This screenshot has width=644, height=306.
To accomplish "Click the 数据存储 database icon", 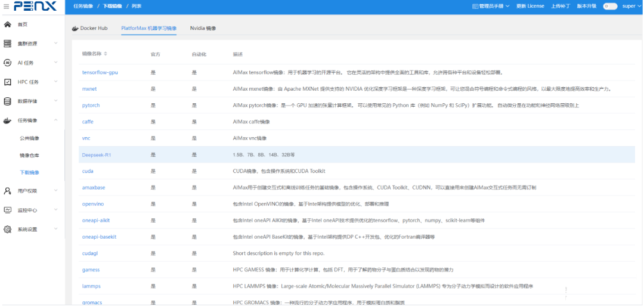I will pos(8,101).
